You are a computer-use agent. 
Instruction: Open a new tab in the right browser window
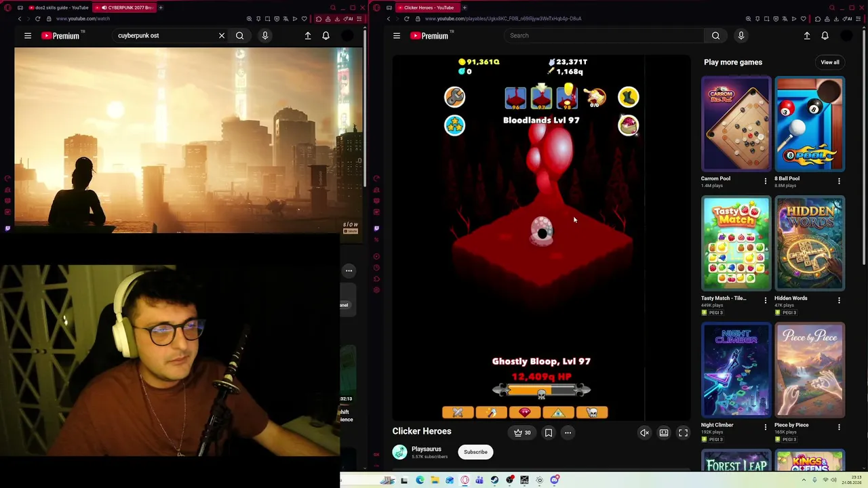[x=465, y=7]
